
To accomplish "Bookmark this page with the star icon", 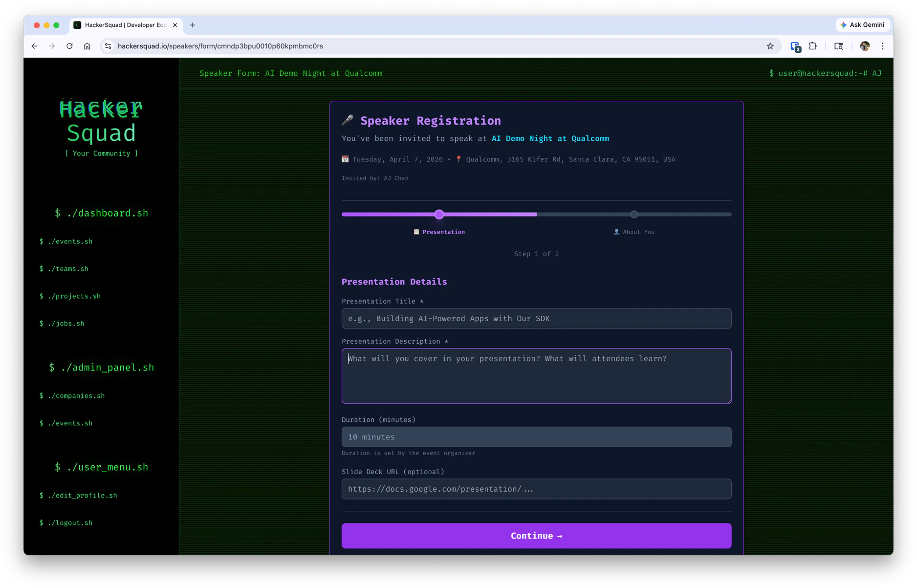I will point(770,46).
